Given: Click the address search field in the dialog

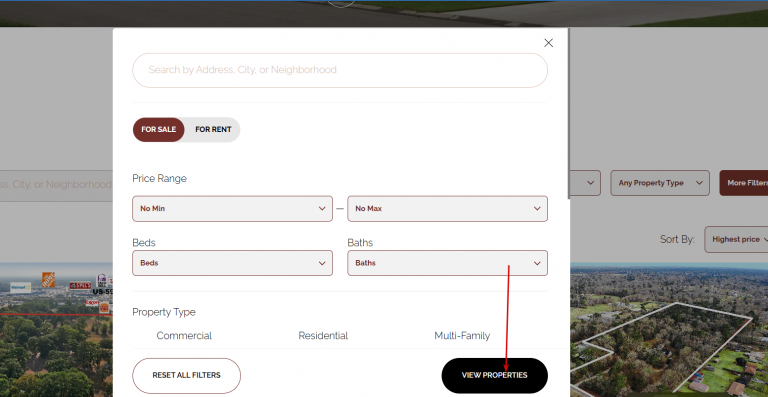Looking at the screenshot, I should coord(340,70).
